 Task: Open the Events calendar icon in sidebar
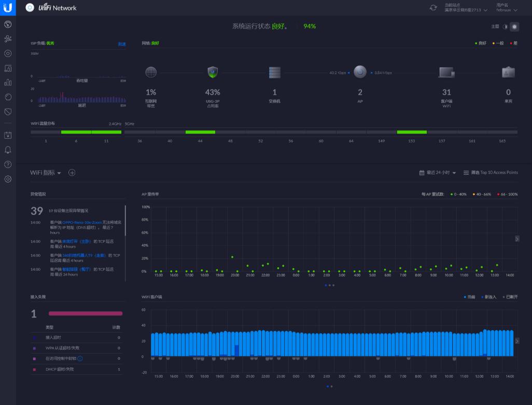click(x=8, y=135)
